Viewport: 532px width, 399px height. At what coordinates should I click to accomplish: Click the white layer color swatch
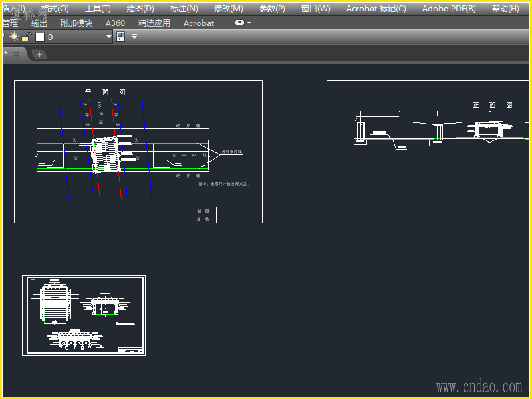pyautogui.click(x=40, y=37)
